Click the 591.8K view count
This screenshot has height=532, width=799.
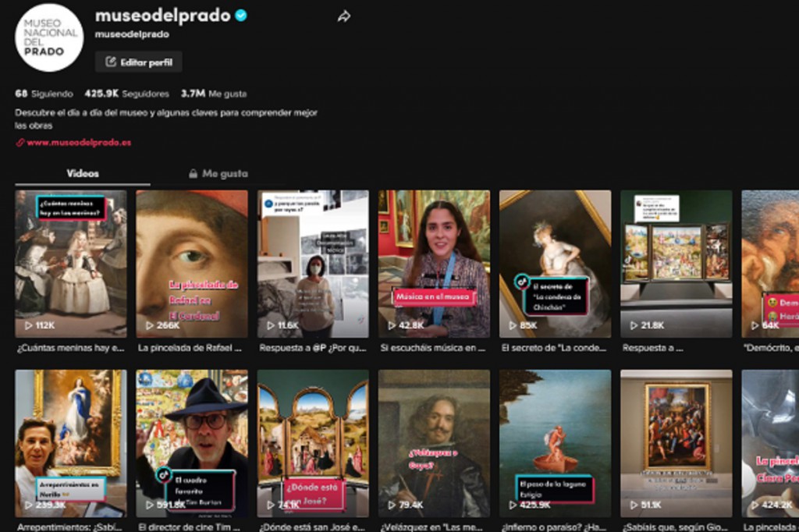[171, 505]
